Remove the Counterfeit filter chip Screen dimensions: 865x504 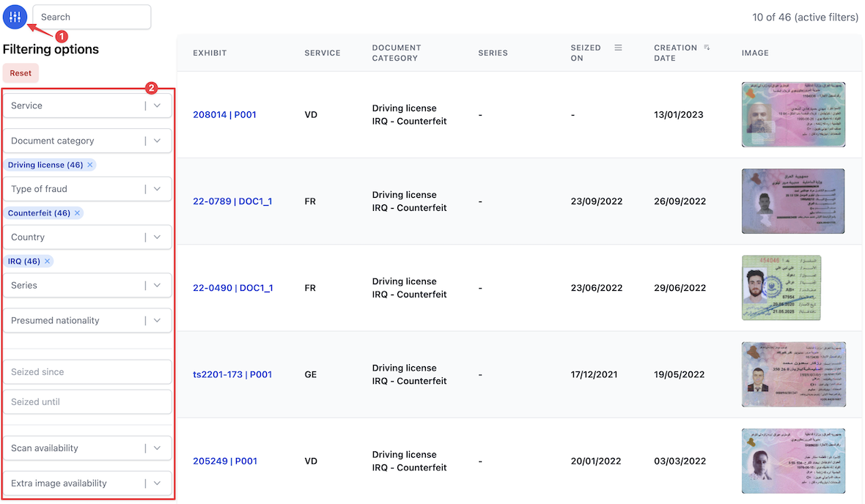[x=77, y=213]
